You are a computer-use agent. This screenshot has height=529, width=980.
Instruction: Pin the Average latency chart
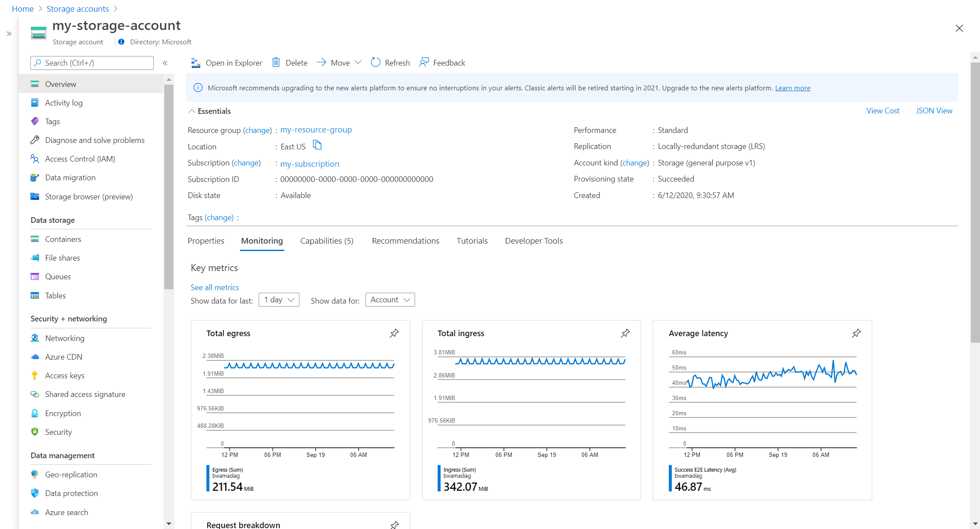pyautogui.click(x=856, y=333)
